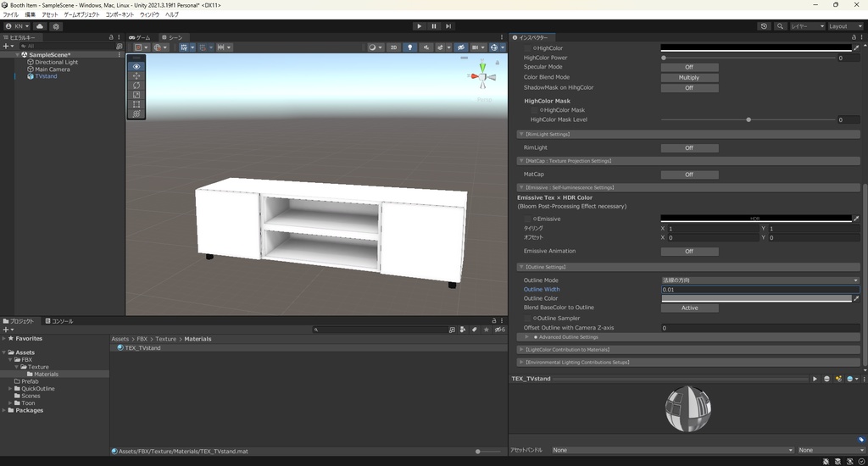The height and width of the screenshot is (466, 868).
Task: Switch to the コンソール tab
Action: [59, 321]
